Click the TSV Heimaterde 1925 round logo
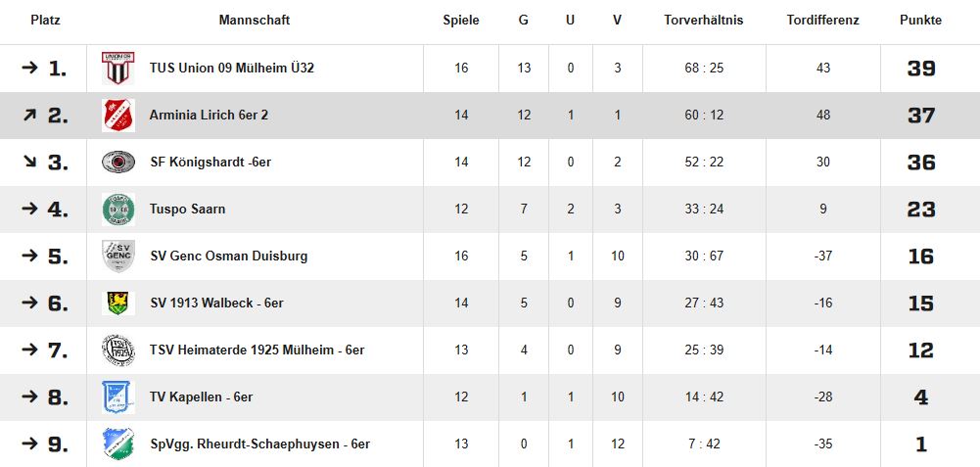 click(x=118, y=350)
